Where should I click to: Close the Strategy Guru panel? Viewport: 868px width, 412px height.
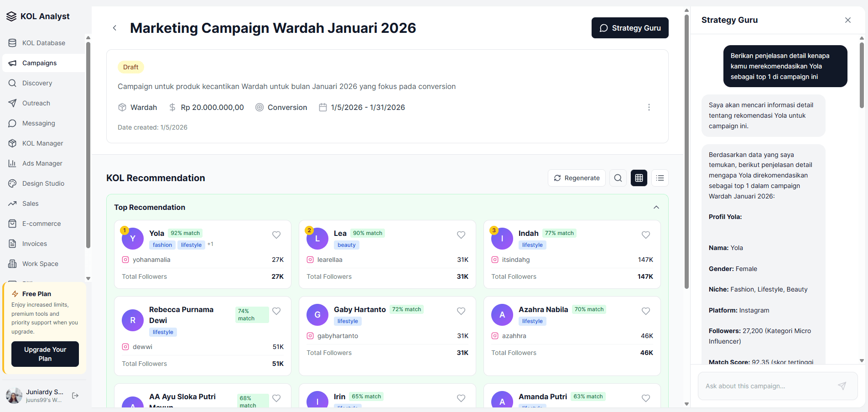(847, 20)
